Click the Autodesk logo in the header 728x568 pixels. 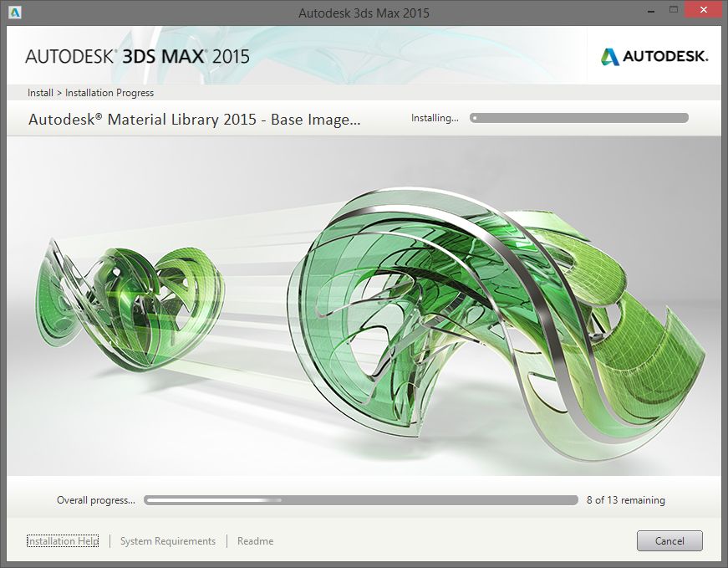(654, 57)
